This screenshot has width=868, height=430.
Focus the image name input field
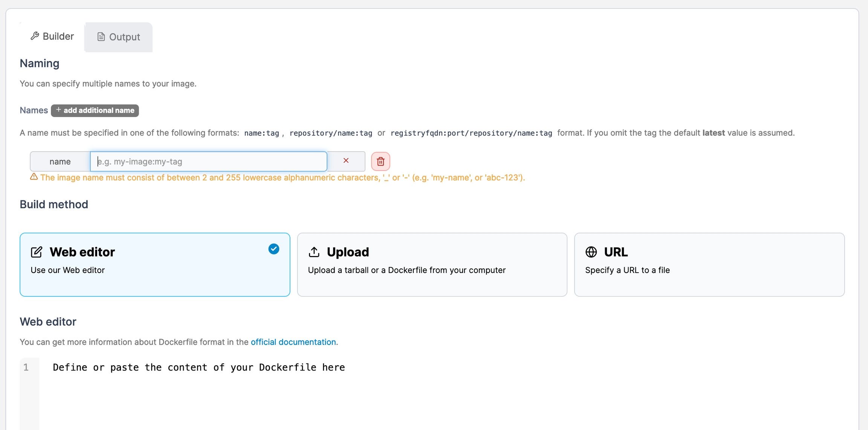pos(208,162)
